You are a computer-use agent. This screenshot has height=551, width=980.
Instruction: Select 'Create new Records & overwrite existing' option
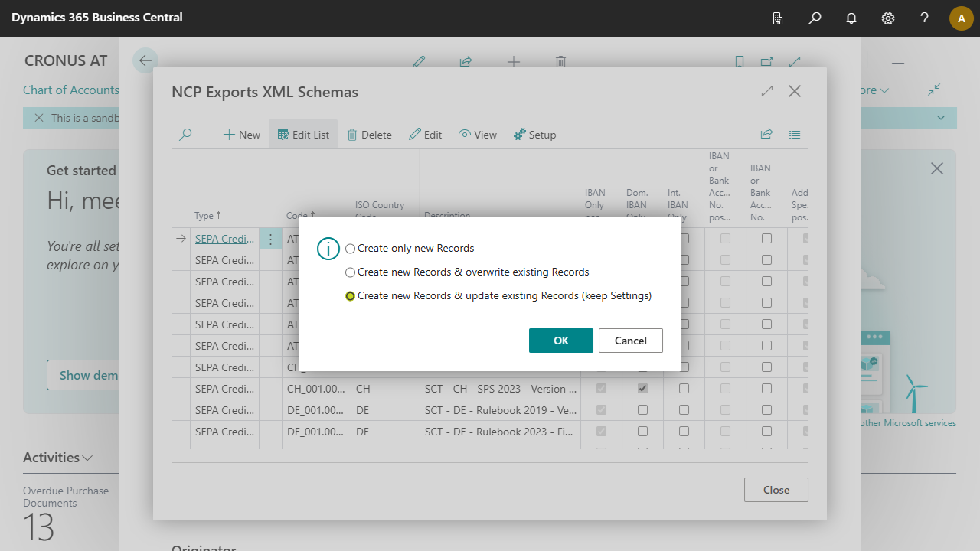click(x=351, y=272)
